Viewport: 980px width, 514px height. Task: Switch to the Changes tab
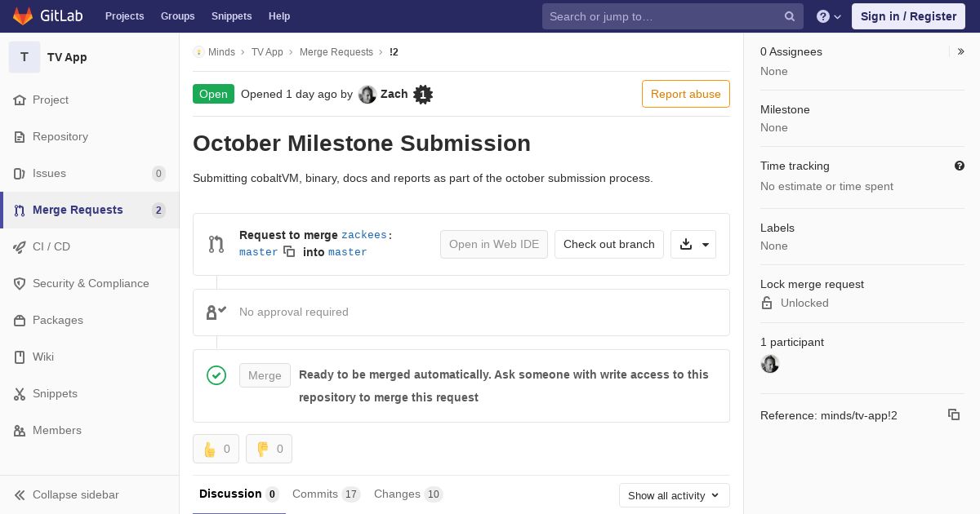click(408, 494)
